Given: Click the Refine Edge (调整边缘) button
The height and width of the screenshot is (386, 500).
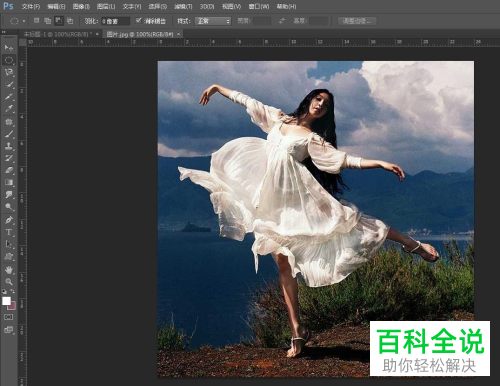Looking at the screenshot, I should [357, 21].
